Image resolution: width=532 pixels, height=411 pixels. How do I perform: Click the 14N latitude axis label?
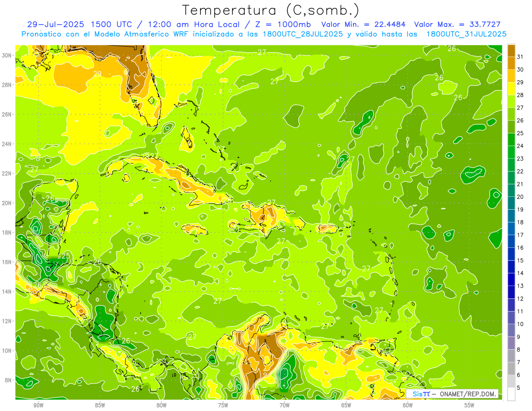click(x=7, y=292)
